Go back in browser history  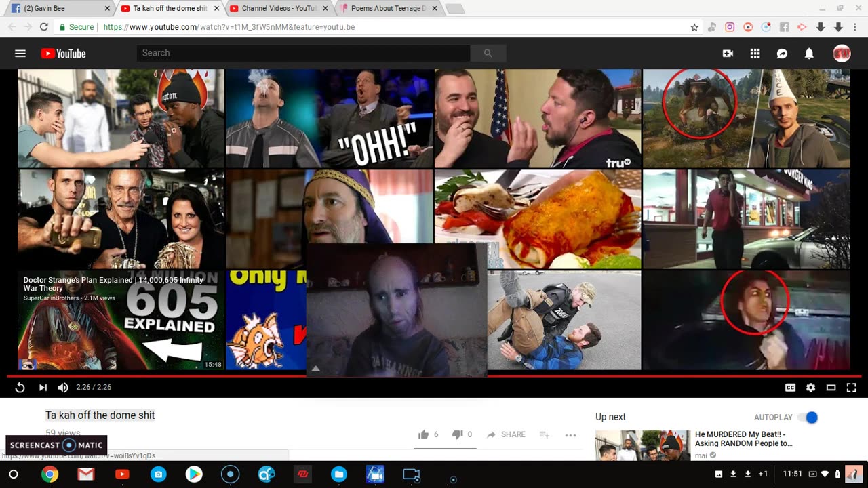click(12, 27)
